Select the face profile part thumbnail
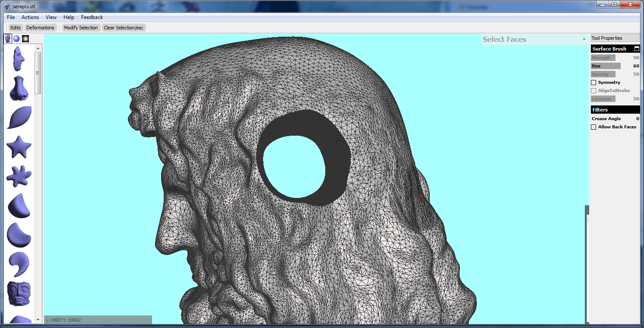 pos(19,59)
